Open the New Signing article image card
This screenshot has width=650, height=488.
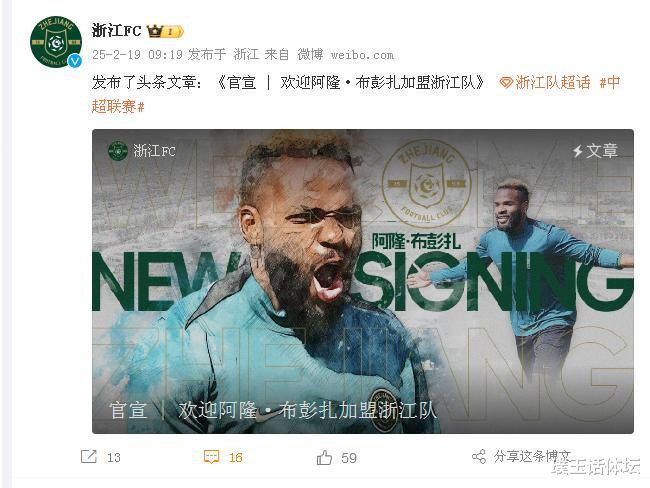coord(363,282)
